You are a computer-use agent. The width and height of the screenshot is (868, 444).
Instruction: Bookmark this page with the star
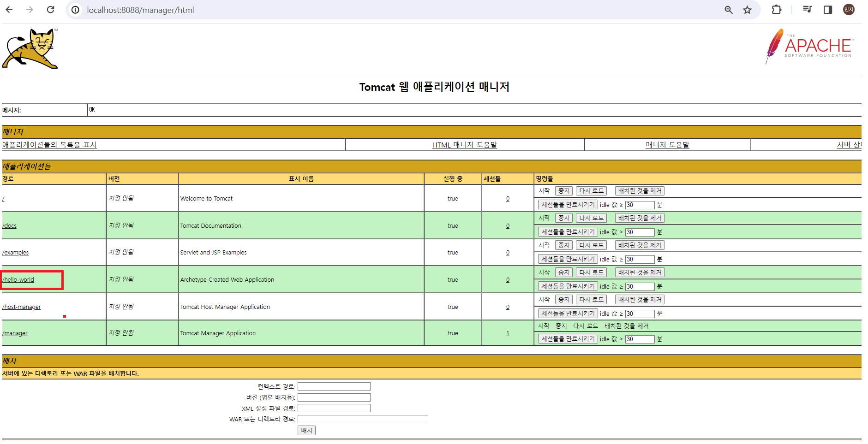(x=748, y=10)
